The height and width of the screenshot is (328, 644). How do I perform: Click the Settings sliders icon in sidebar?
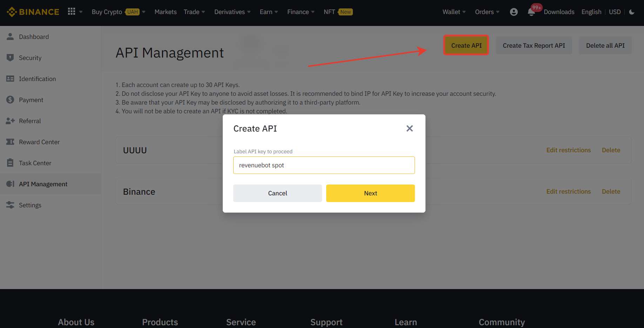[10, 205]
